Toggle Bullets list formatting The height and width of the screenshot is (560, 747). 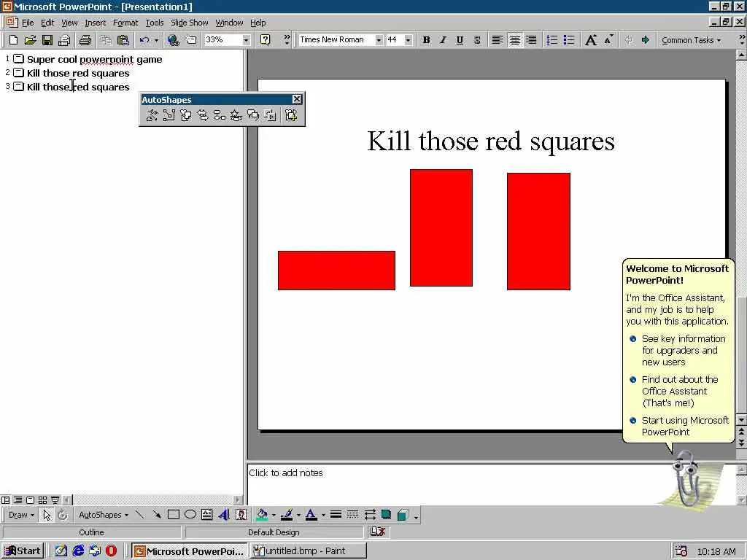[569, 40]
